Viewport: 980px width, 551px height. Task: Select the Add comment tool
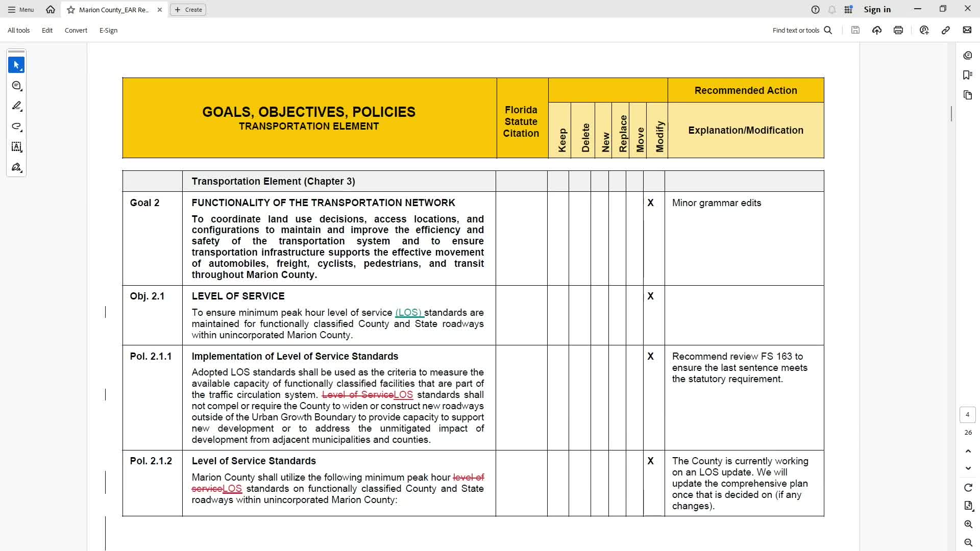coord(16,86)
